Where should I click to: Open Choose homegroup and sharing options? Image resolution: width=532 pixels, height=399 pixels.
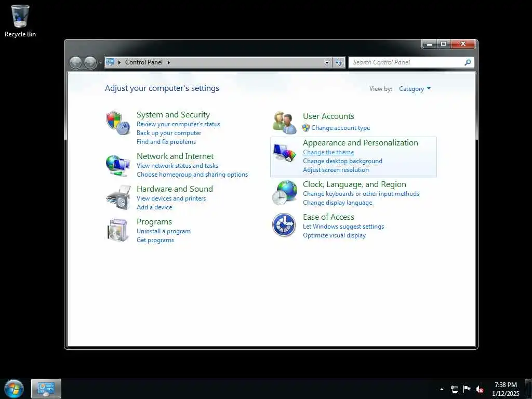tap(192, 175)
